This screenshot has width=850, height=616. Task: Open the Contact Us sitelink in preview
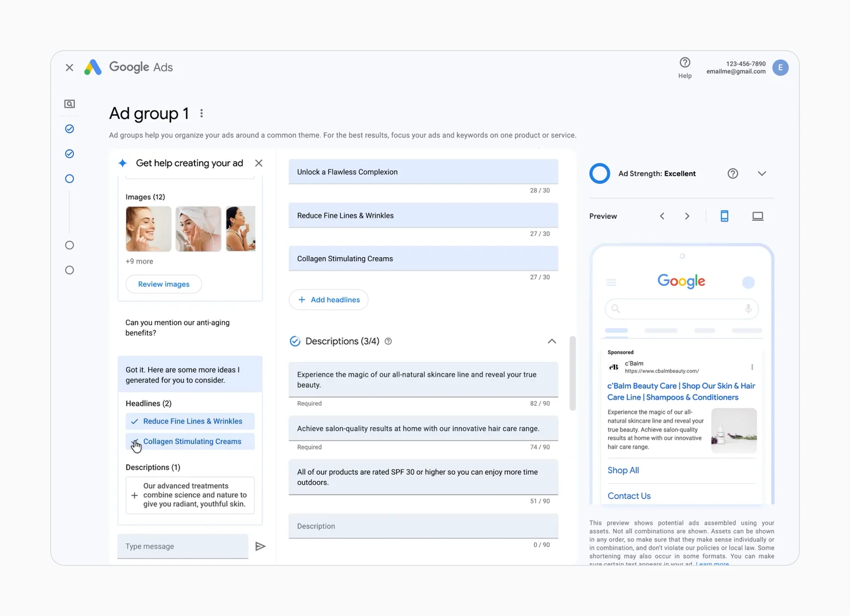coord(629,495)
